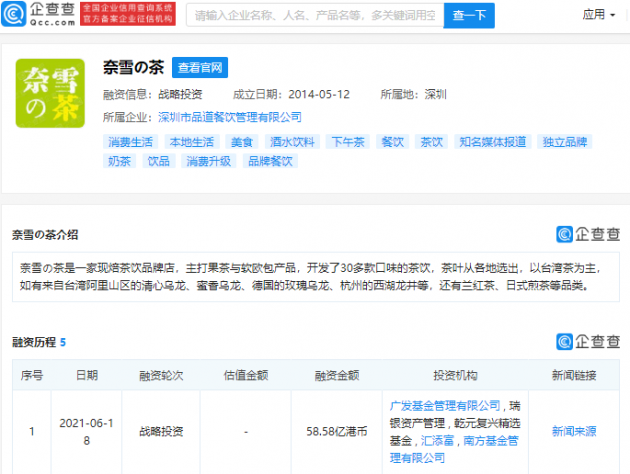The height and width of the screenshot is (474, 630).
Task: Open 深圳市品道餐饮管理有限公司 company link
Action: pyautogui.click(x=229, y=117)
